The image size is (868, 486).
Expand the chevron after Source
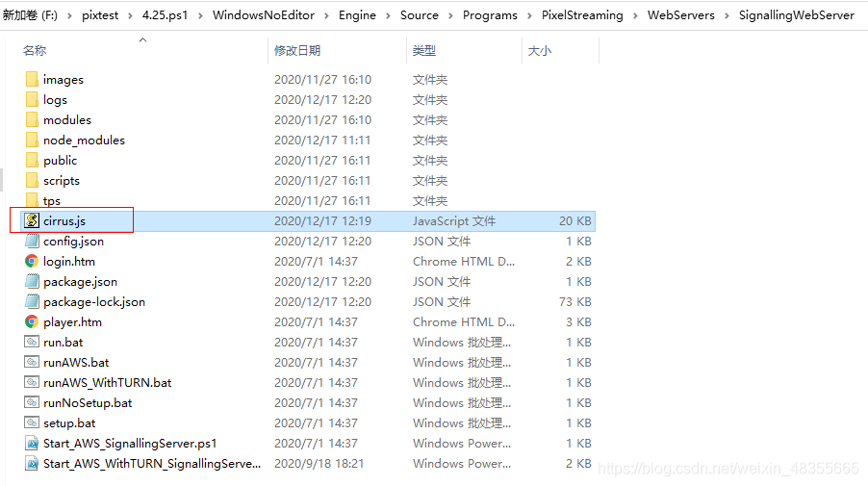(x=450, y=15)
